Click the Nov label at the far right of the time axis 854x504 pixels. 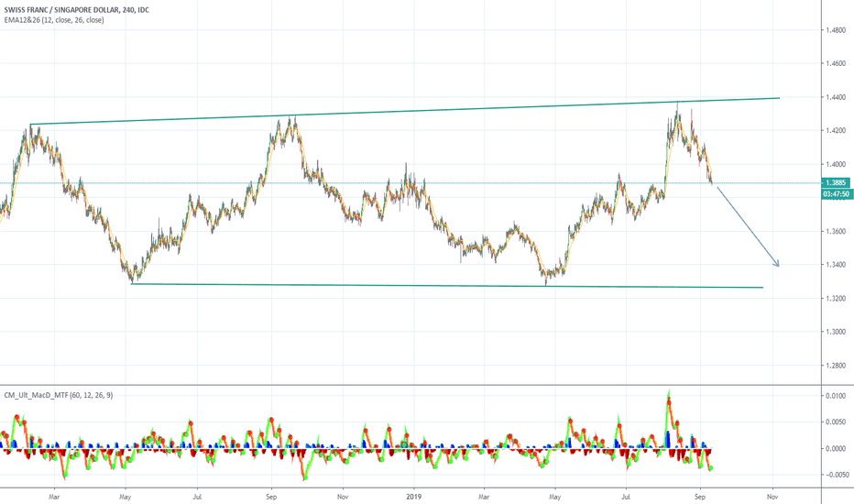772,497
